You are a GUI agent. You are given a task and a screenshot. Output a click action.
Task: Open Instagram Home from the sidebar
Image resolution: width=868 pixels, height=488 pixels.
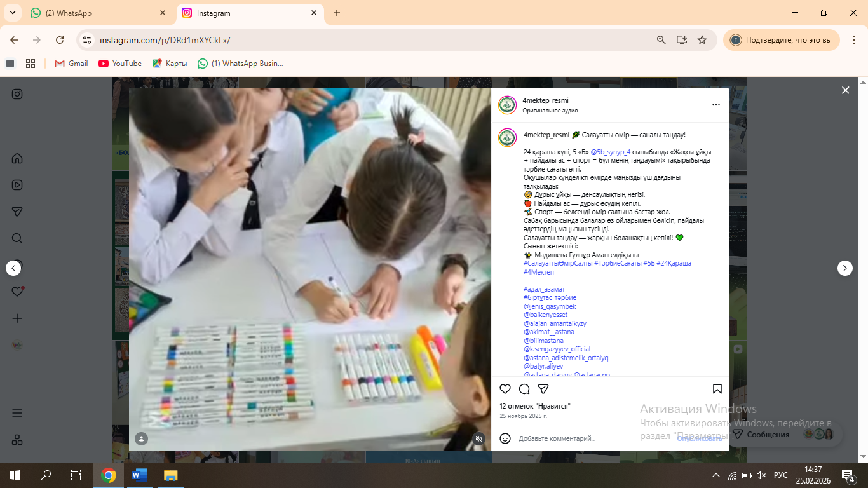[x=17, y=158]
